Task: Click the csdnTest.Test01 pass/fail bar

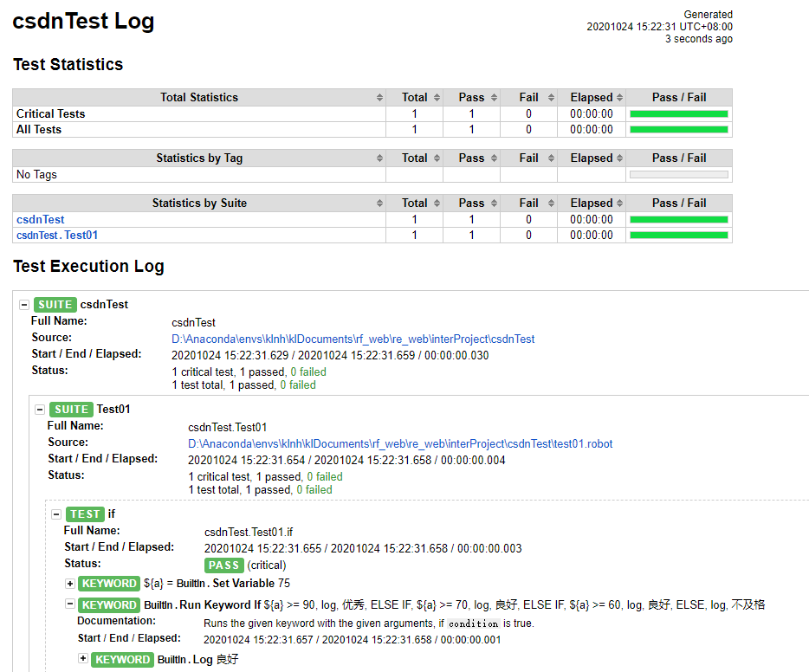Action: [x=678, y=236]
